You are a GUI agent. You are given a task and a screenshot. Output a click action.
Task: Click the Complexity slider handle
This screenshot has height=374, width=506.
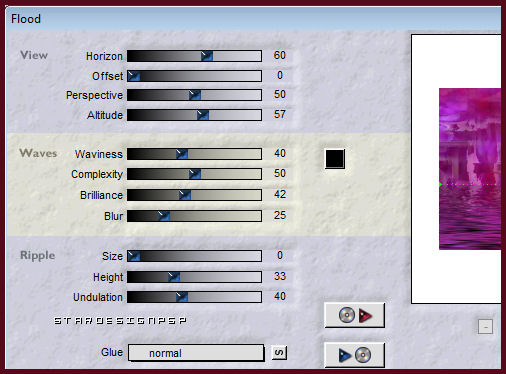(195, 174)
